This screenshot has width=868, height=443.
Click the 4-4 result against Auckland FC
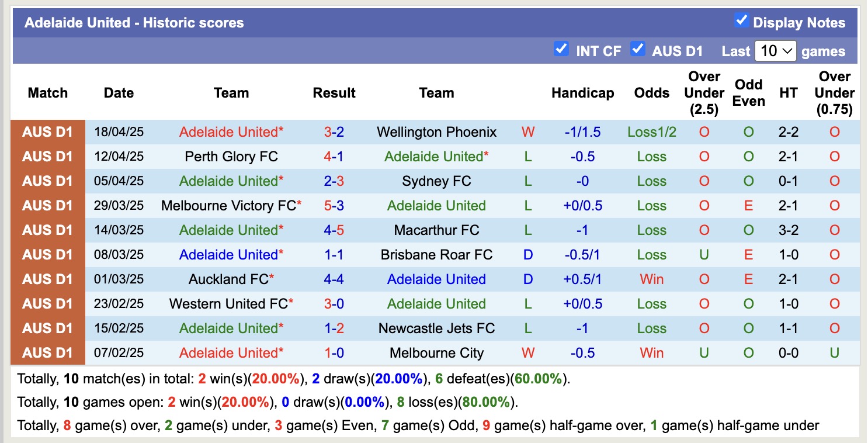[334, 279]
